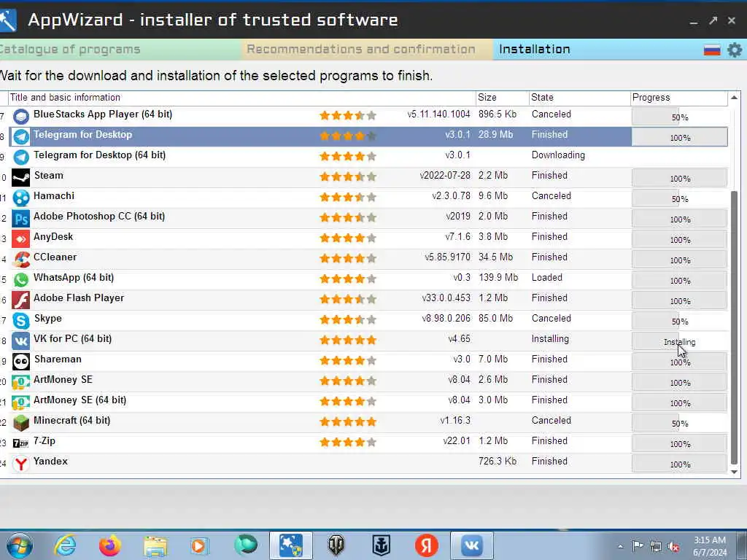Click the Adobe Flash Player icon
Viewport: 747px width, 560px height.
(x=21, y=300)
